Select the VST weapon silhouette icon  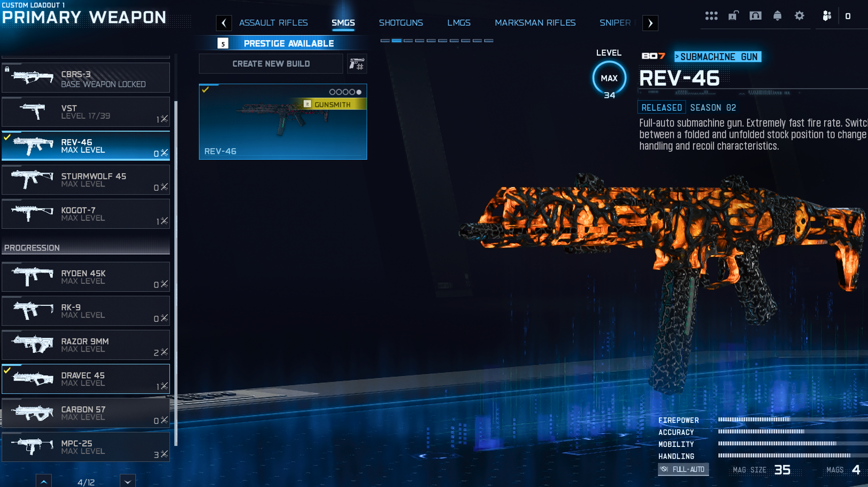(33, 112)
